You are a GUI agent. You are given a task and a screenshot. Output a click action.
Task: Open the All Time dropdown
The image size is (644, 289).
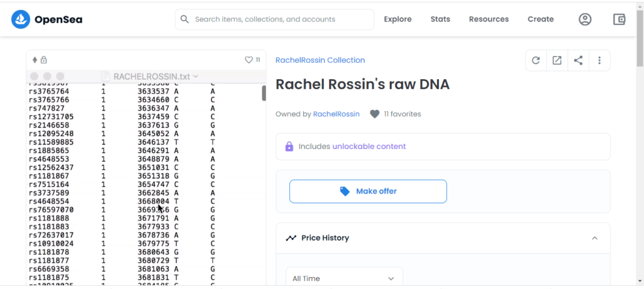pyautogui.click(x=344, y=278)
